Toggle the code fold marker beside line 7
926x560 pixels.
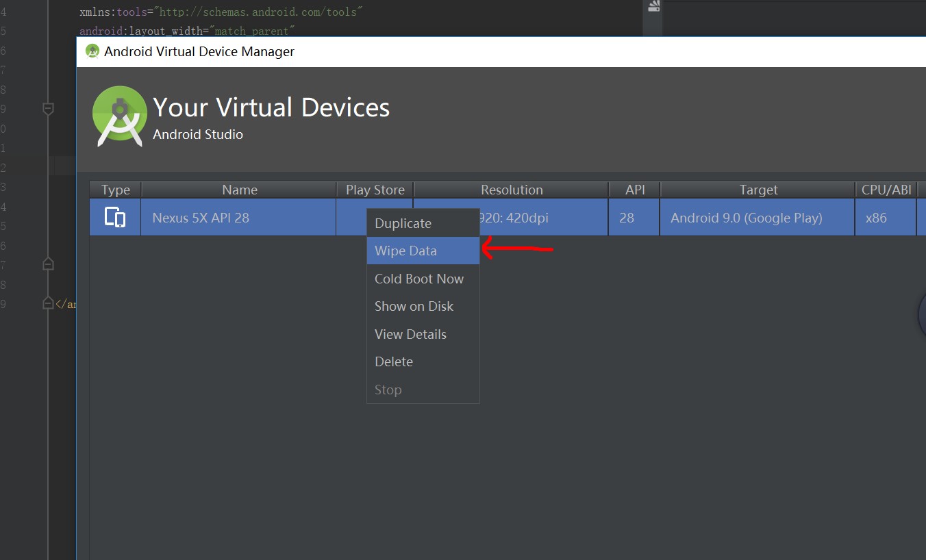coord(48,264)
